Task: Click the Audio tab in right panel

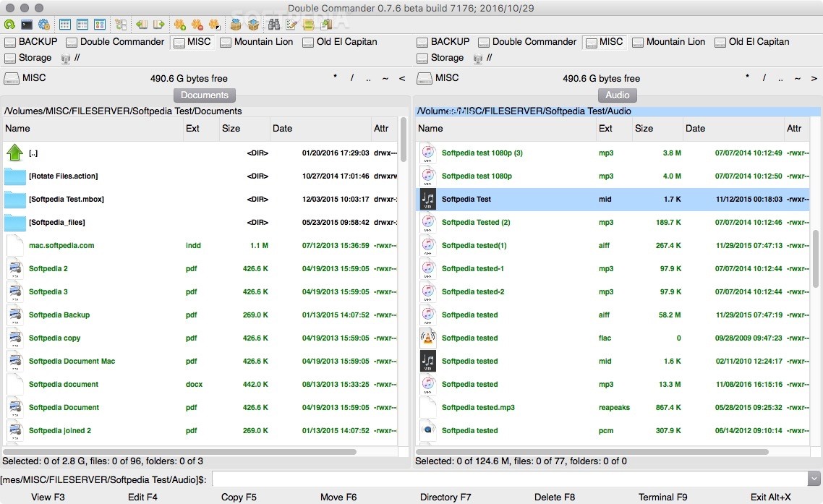Action: (618, 95)
